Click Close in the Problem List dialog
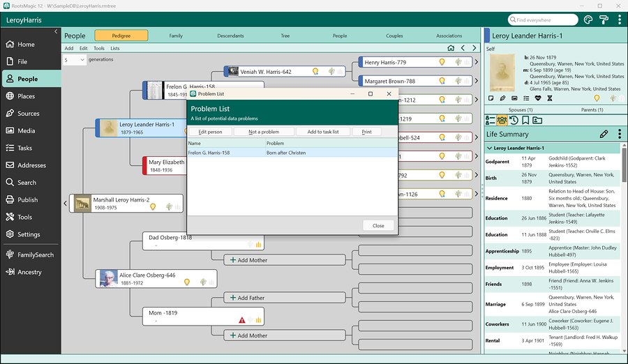Image resolution: width=628 pixels, height=364 pixels. [x=378, y=225]
